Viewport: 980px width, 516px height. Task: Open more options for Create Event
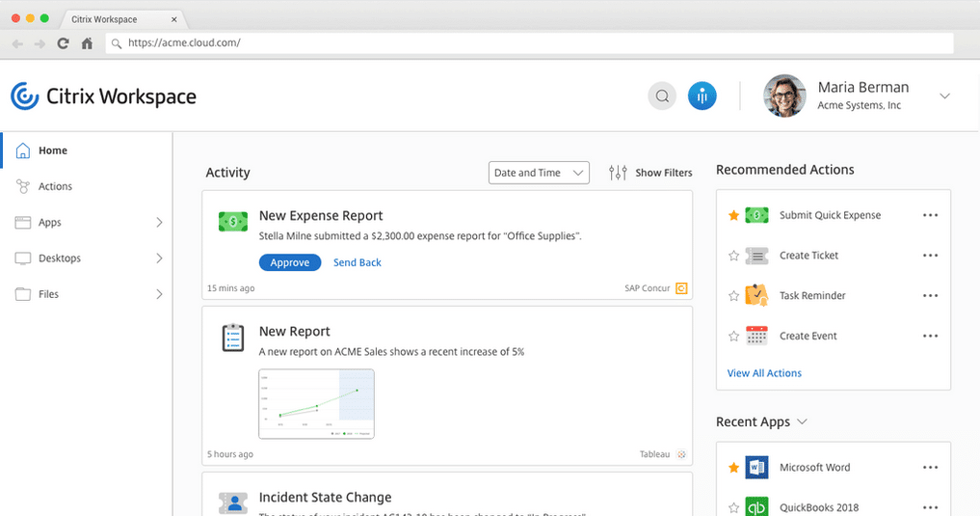point(930,336)
